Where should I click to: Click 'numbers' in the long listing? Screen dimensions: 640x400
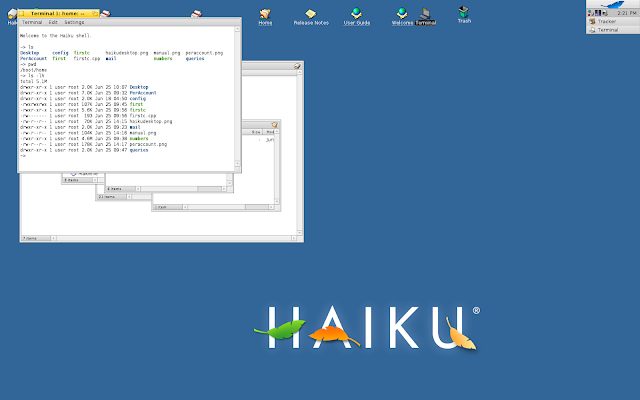click(x=139, y=138)
